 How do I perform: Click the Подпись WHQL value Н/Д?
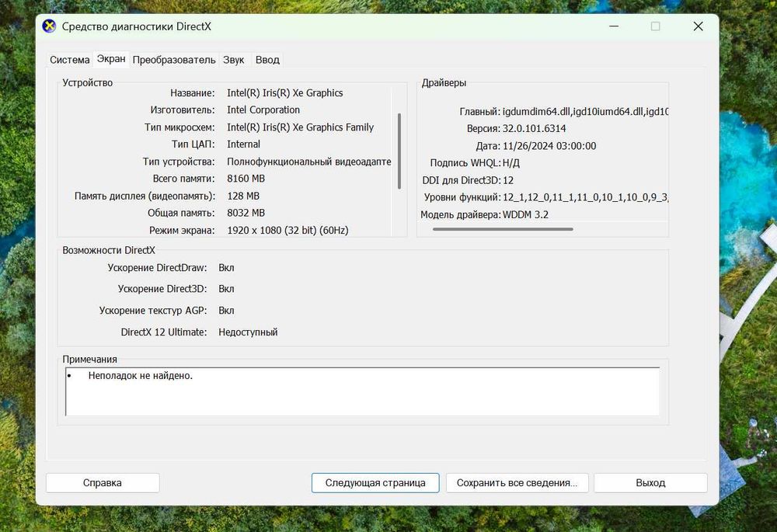511,163
